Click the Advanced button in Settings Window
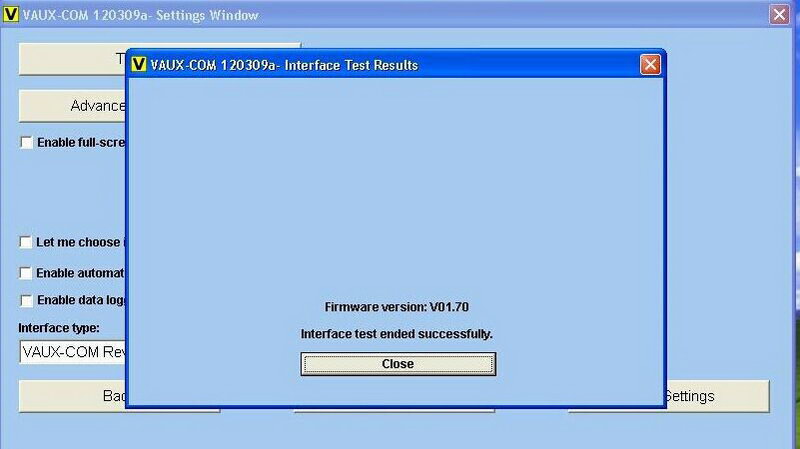Viewport: 800px width, 449px height. 72,106
